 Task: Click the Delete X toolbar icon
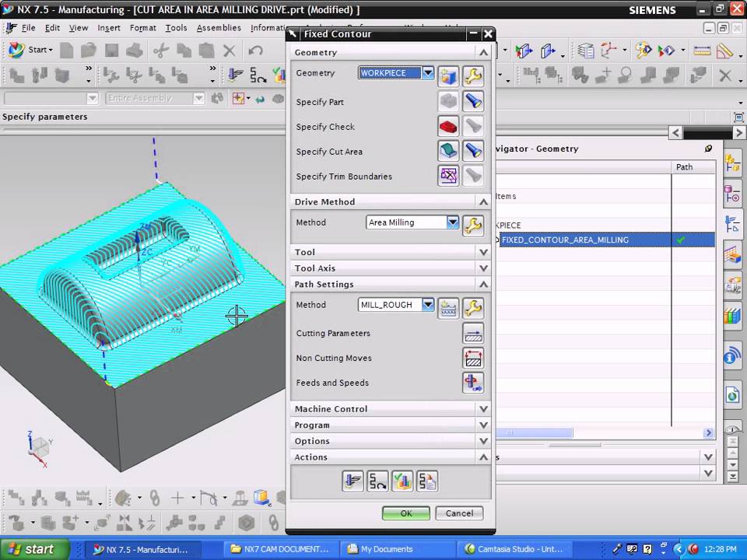[x=229, y=50]
